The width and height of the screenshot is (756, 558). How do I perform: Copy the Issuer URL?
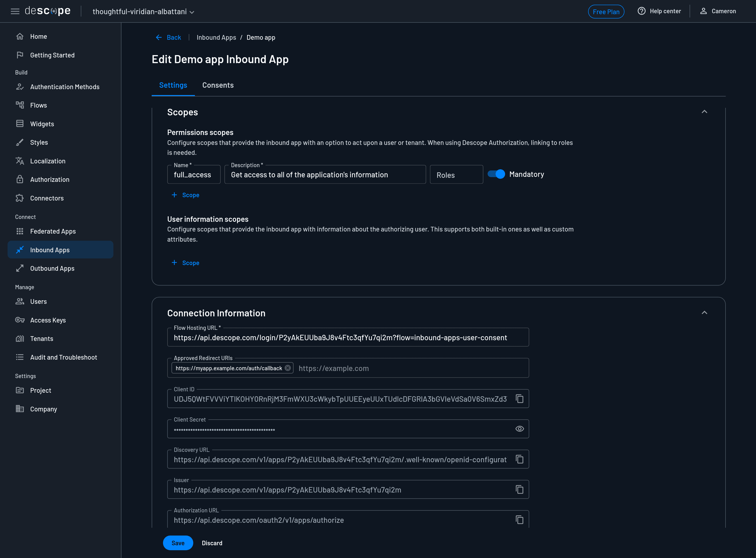(x=520, y=490)
